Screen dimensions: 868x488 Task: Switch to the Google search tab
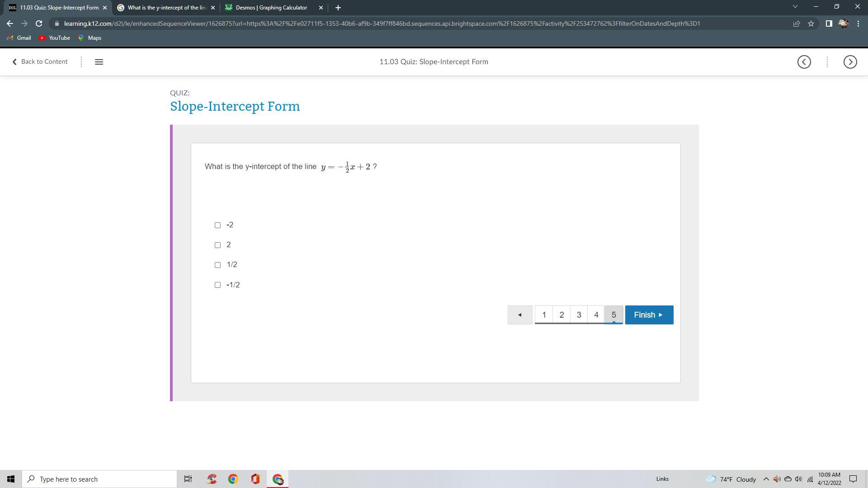click(x=166, y=8)
